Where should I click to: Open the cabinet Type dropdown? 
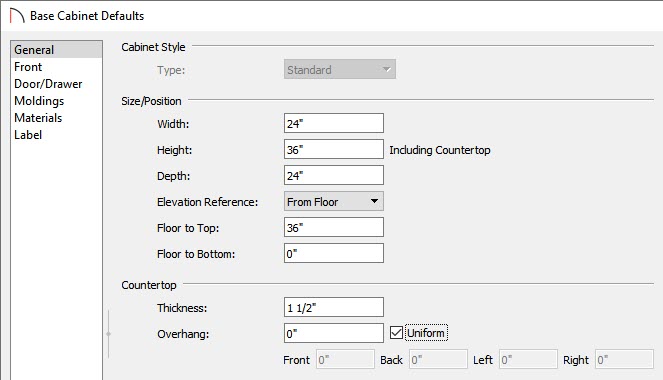coord(340,69)
